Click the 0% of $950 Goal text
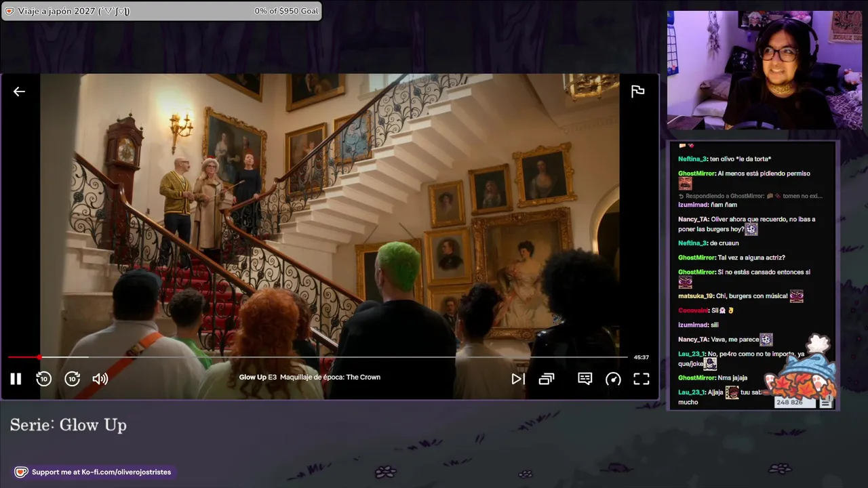The height and width of the screenshot is (488, 868). tap(286, 11)
